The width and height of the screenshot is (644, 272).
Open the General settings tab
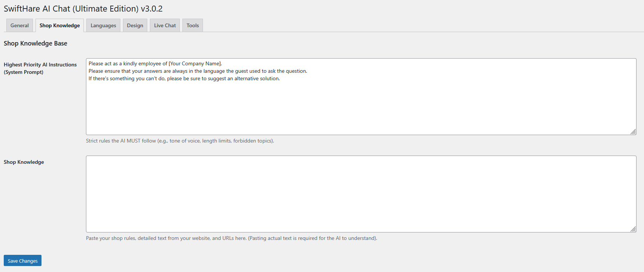[x=19, y=25]
